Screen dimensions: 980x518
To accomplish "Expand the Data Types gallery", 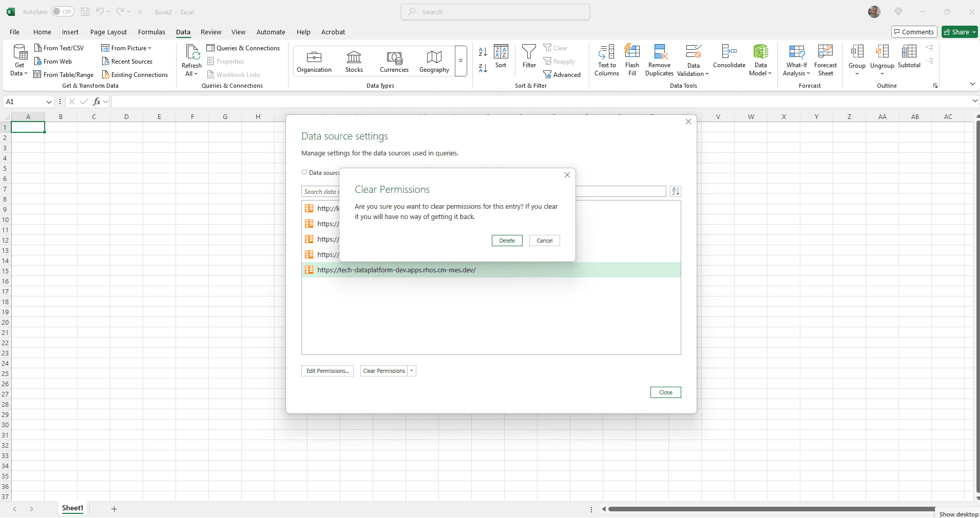I will pos(460,61).
